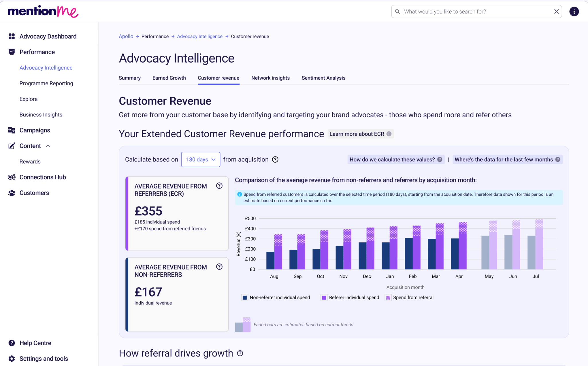The image size is (588, 366).
Task: Collapse the Content menu chevron
Action: pos(48,146)
